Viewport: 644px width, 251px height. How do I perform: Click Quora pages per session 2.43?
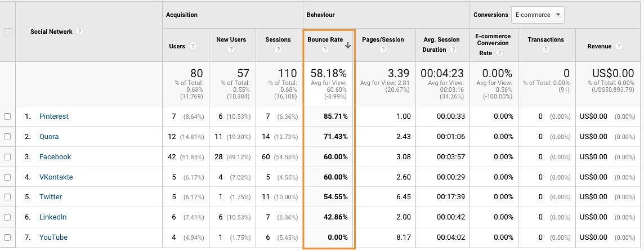(404, 136)
